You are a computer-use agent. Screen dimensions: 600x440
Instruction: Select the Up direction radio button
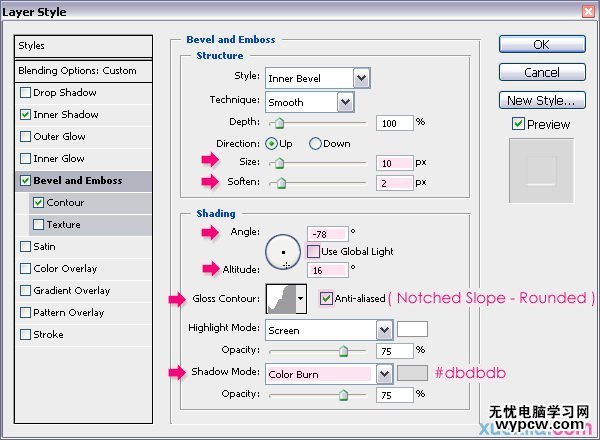(x=271, y=144)
